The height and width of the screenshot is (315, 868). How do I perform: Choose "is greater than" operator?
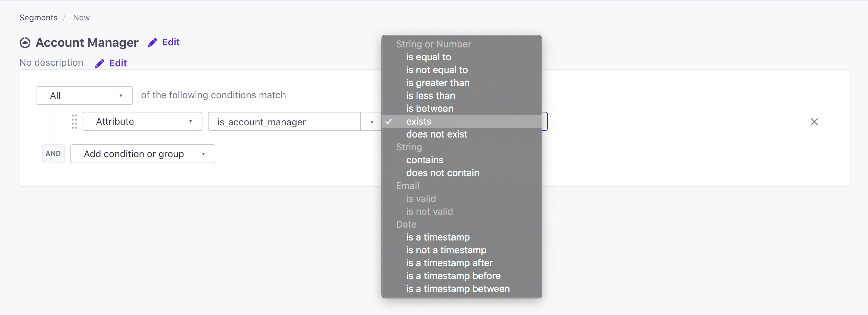438,83
